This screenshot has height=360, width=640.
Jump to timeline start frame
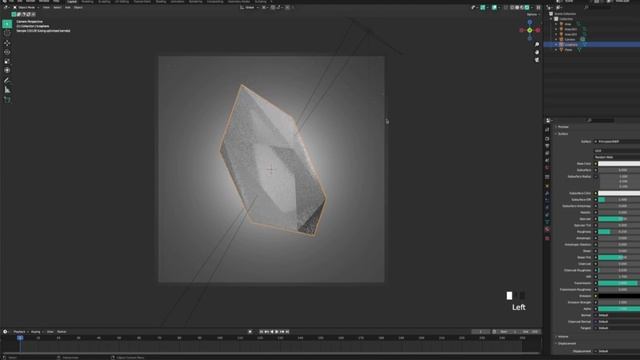(261, 332)
